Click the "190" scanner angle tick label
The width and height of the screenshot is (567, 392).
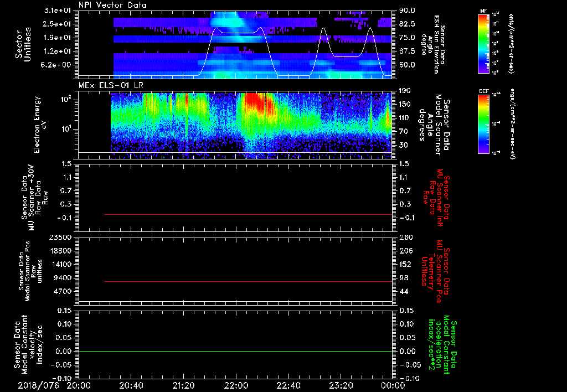pos(405,91)
